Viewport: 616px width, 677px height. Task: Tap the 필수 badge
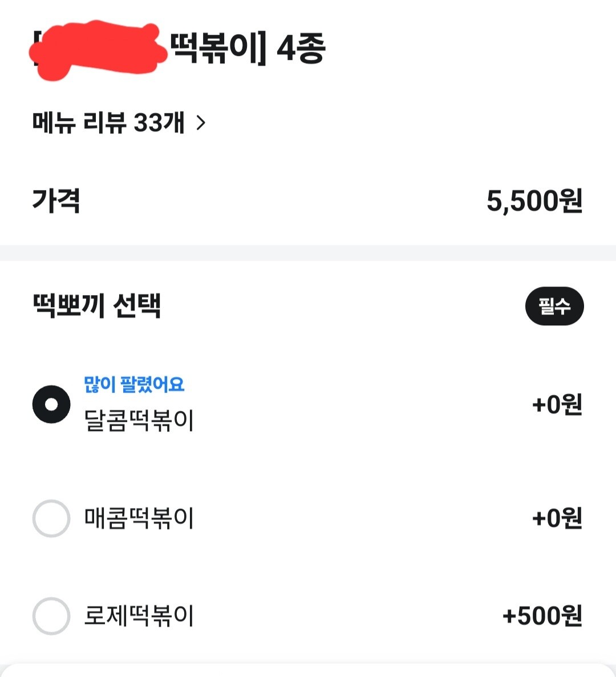554,306
